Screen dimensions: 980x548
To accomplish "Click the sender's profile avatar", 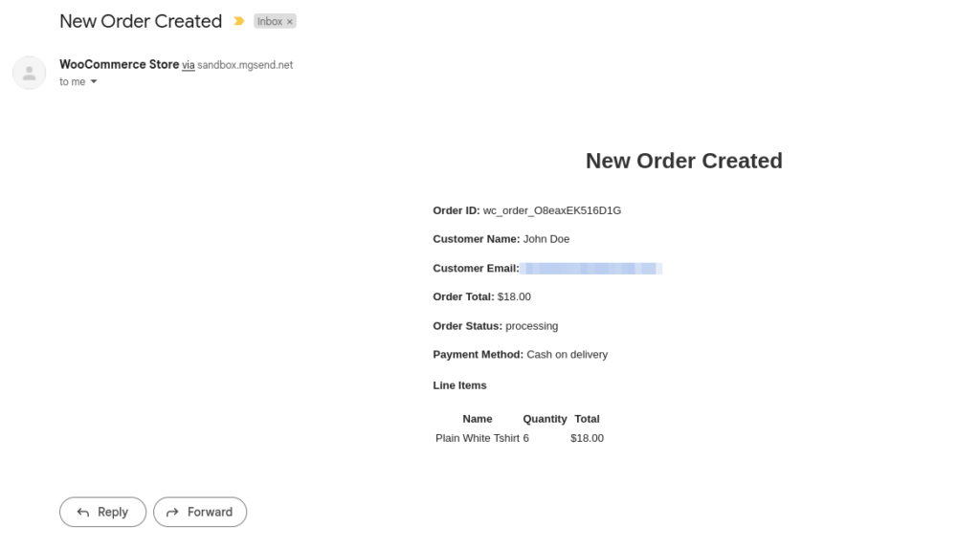I will coord(30,73).
